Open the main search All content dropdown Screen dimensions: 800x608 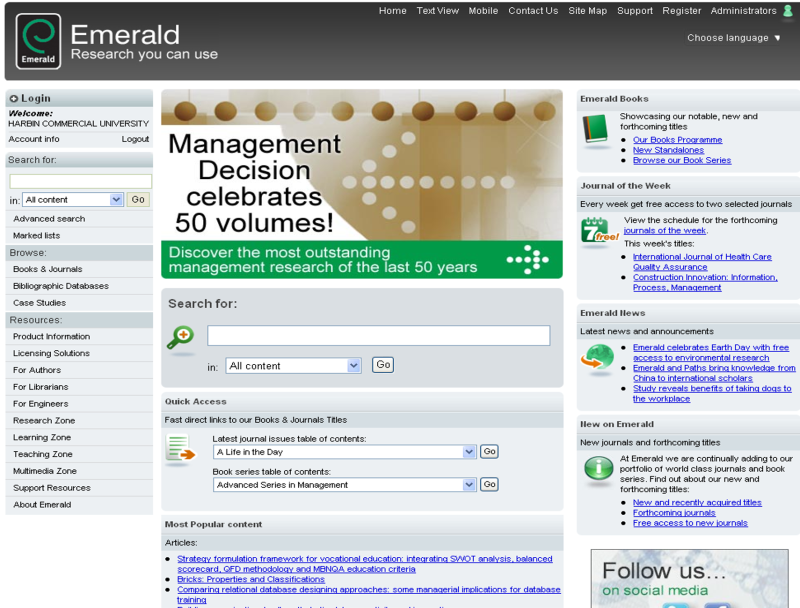293,366
